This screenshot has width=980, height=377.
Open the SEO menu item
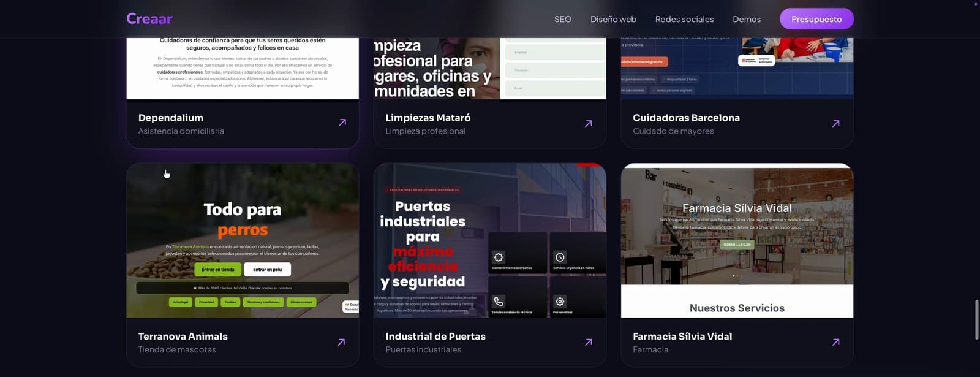[x=563, y=19]
